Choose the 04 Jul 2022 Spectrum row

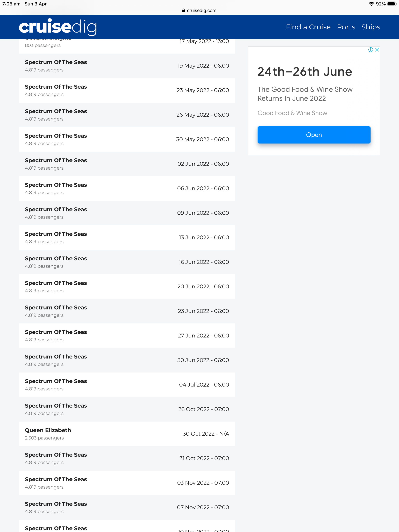(127, 385)
